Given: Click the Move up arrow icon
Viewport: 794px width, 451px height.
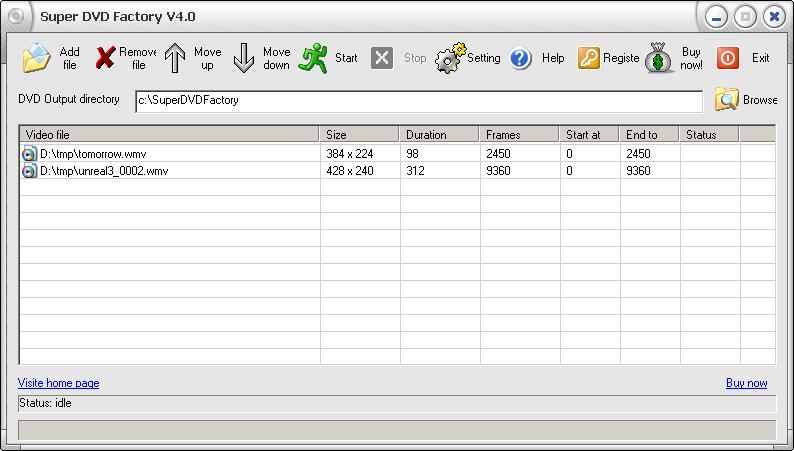Looking at the screenshot, I should [x=175, y=58].
